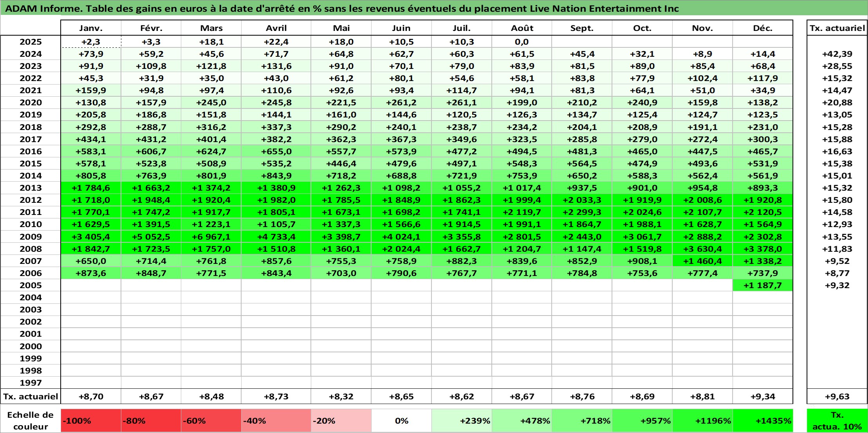Click the cell with value +261,2
868x433 pixels.
401,103
